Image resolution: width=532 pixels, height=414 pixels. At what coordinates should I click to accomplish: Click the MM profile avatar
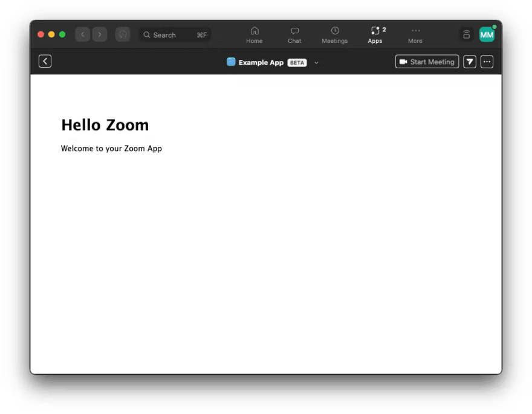pos(487,34)
